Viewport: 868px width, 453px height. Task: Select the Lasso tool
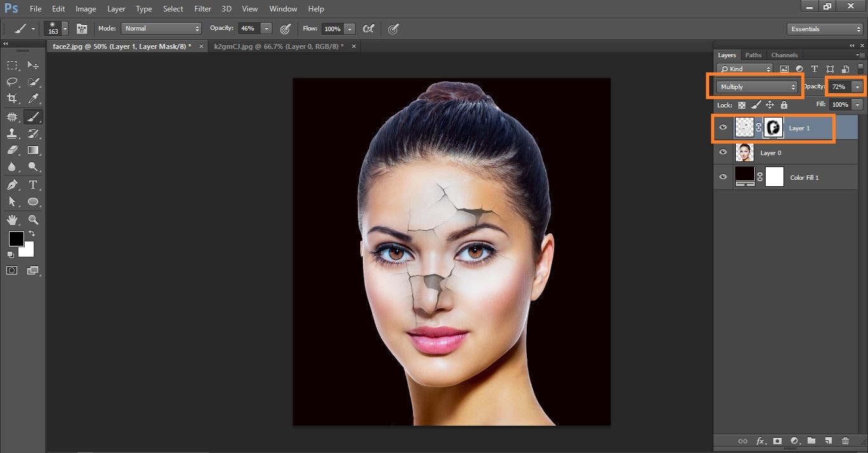(x=12, y=82)
